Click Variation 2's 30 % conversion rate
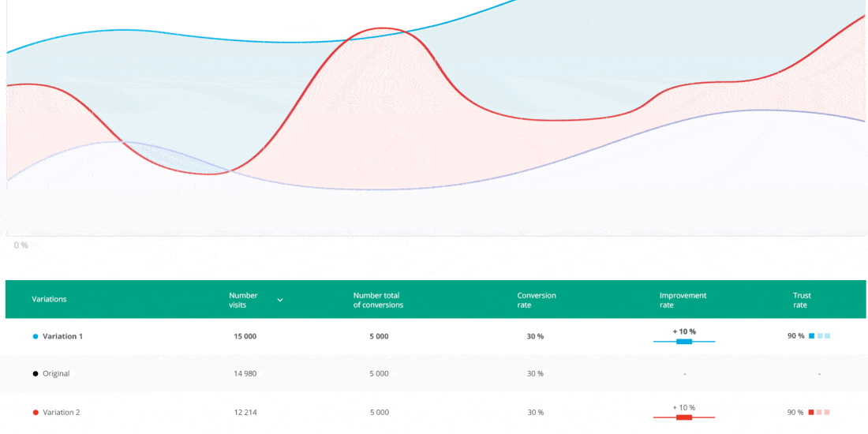 535,413
